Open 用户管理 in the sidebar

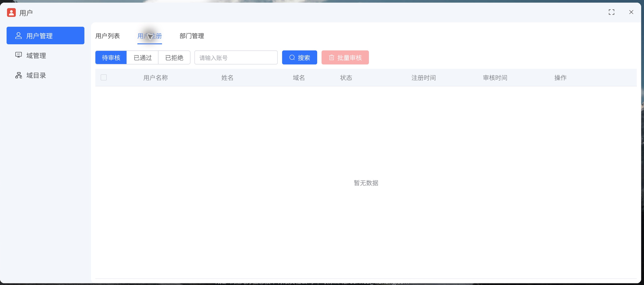click(45, 35)
